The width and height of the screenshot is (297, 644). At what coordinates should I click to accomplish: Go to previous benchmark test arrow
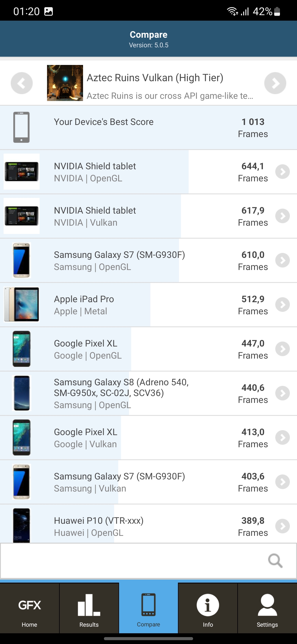pyautogui.click(x=22, y=83)
